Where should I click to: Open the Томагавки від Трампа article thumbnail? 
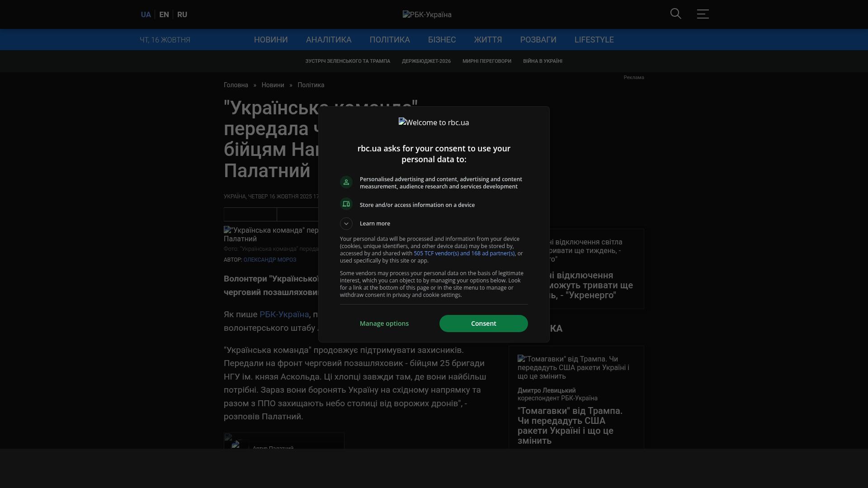pyautogui.click(x=573, y=367)
